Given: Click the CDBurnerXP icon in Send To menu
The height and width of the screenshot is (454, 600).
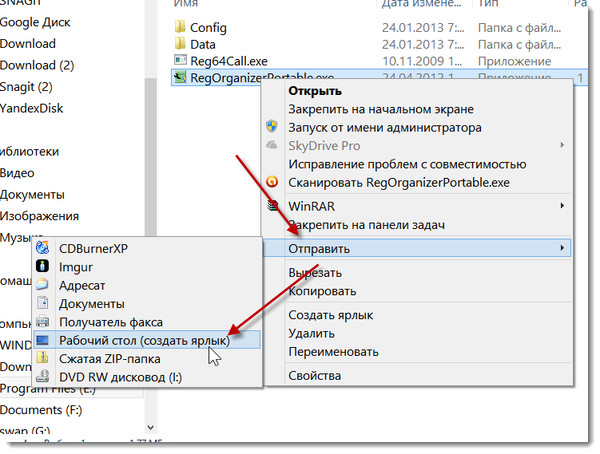Looking at the screenshot, I should pos(42,248).
